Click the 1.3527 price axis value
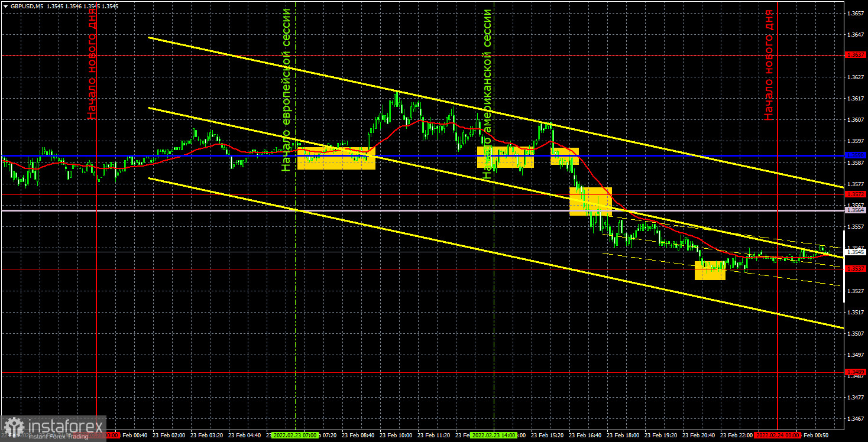Viewport: 868px width, 442px height. [x=856, y=291]
